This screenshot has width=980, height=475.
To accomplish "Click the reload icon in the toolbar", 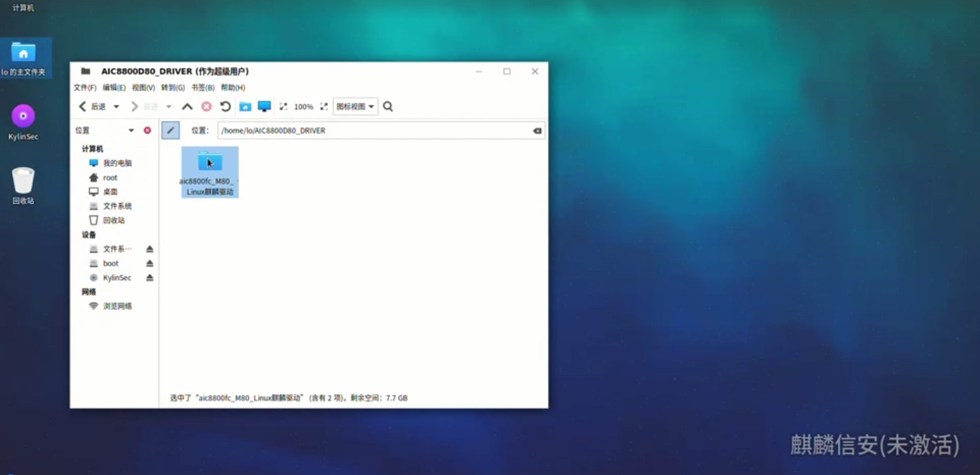I will (x=225, y=107).
